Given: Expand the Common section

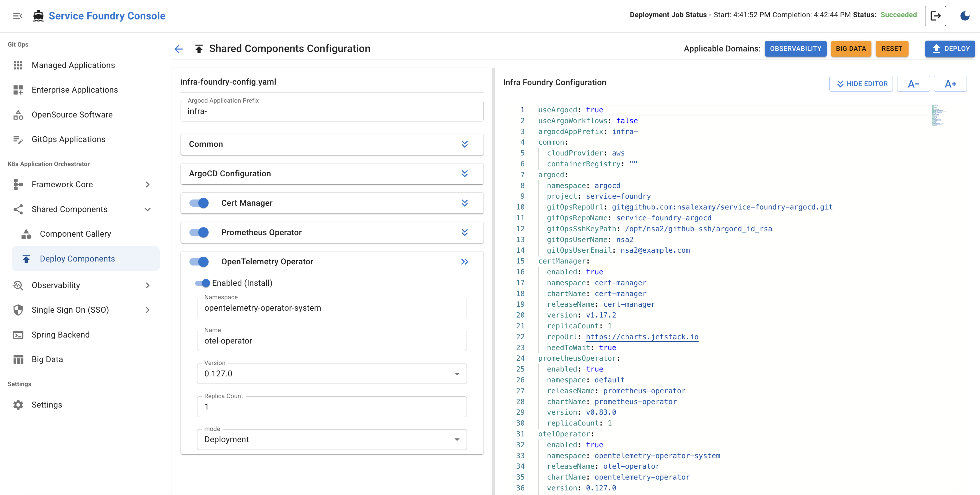Looking at the screenshot, I should point(465,144).
